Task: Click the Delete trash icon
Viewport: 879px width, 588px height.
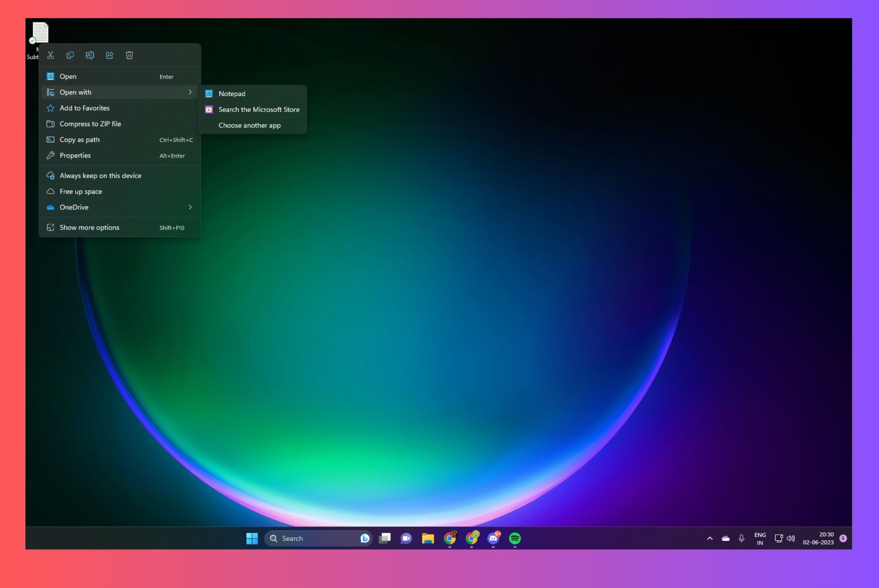Action: (129, 55)
